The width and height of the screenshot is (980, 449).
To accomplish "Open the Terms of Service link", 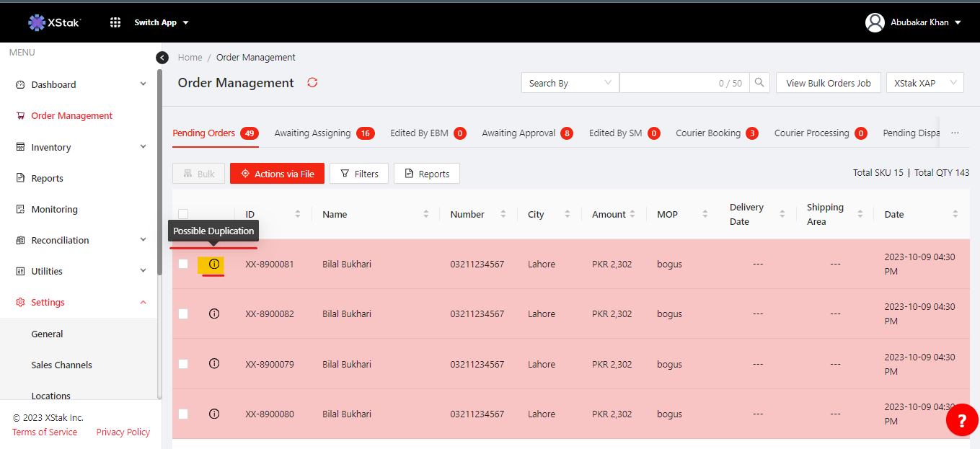I will [x=45, y=432].
